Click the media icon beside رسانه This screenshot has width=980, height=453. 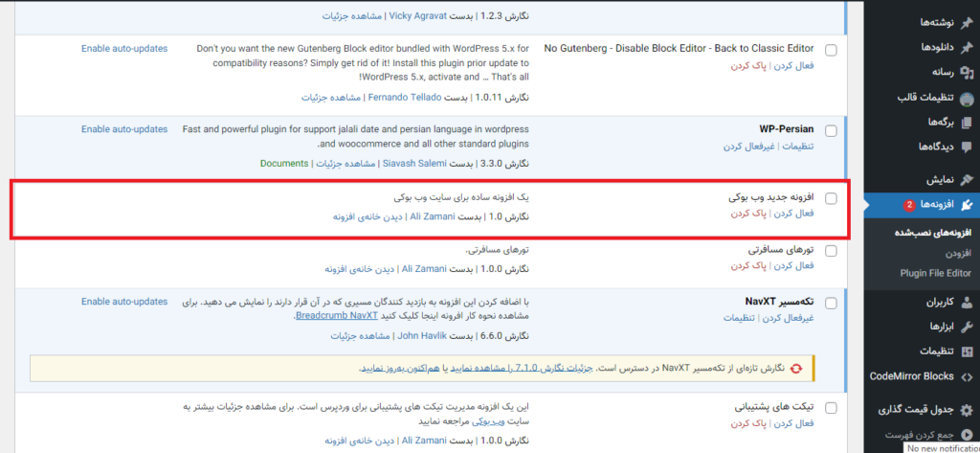point(967,72)
